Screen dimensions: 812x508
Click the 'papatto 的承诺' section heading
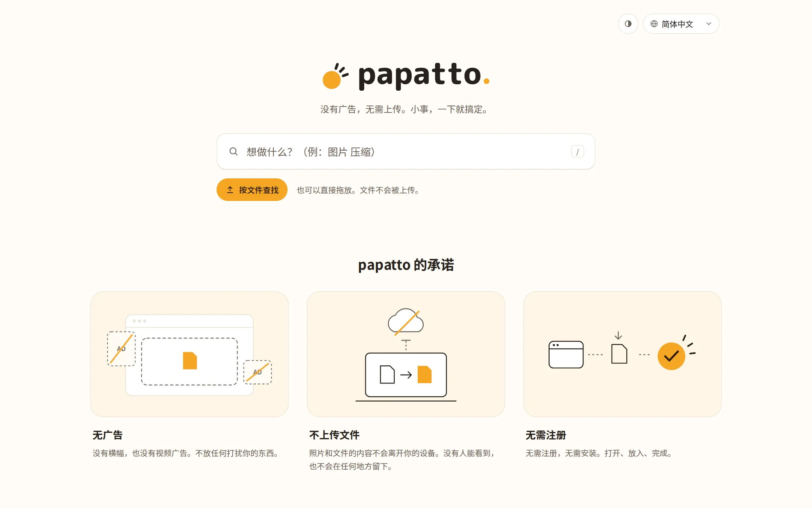click(x=406, y=265)
